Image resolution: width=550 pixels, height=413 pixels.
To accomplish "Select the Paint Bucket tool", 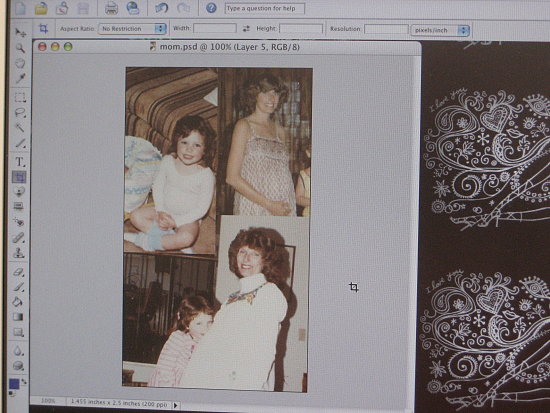I will (x=18, y=301).
